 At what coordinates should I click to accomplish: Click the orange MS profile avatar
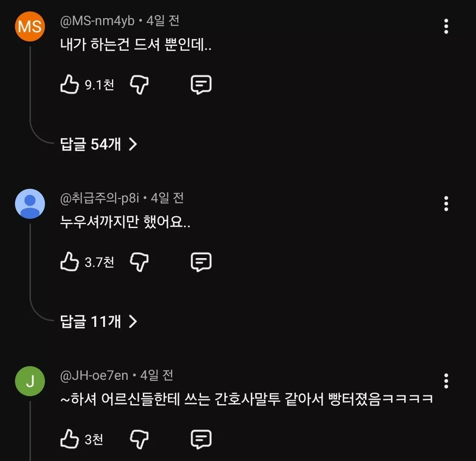[x=30, y=26]
